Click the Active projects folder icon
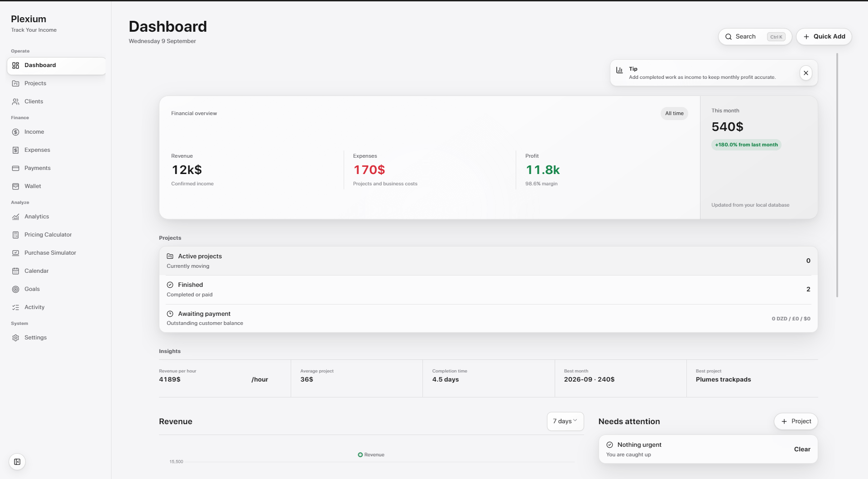Image resolution: width=868 pixels, height=479 pixels. (170, 256)
